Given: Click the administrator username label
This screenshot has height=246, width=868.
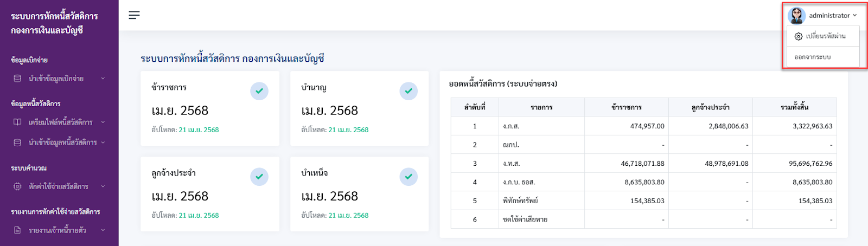Looking at the screenshot, I should [829, 16].
